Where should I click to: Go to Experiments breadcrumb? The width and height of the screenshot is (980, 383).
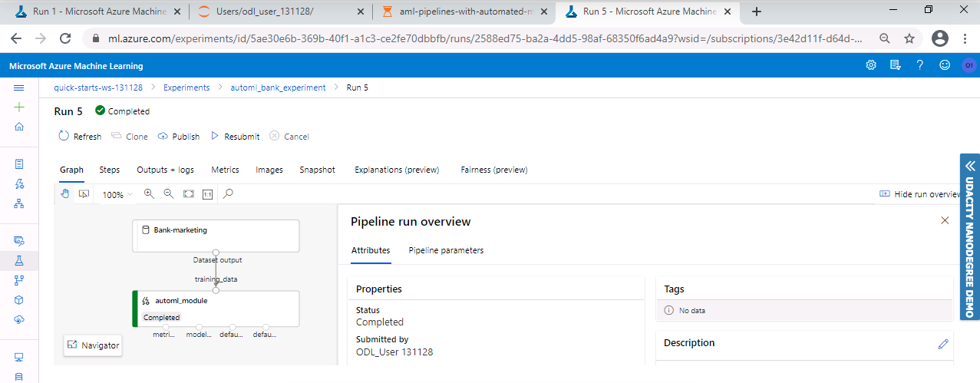[186, 87]
